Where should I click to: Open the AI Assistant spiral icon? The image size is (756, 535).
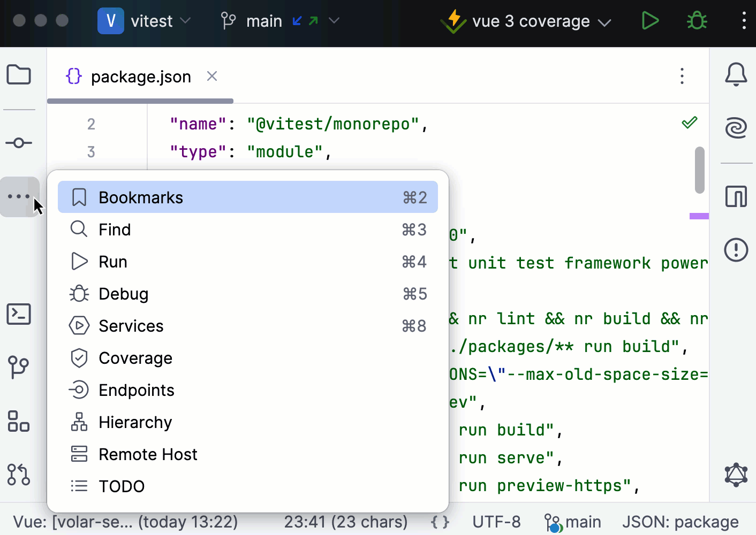pyautogui.click(x=736, y=128)
